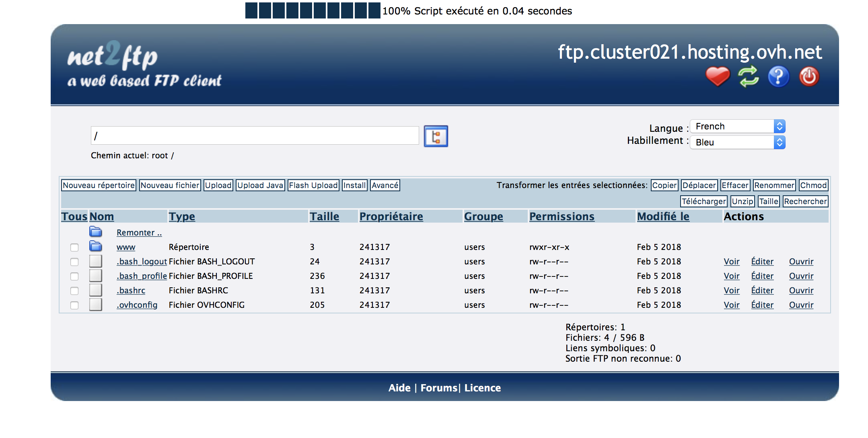Open the Langue dropdown set to French
Viewport: 868px width, 438px height.
737,127
